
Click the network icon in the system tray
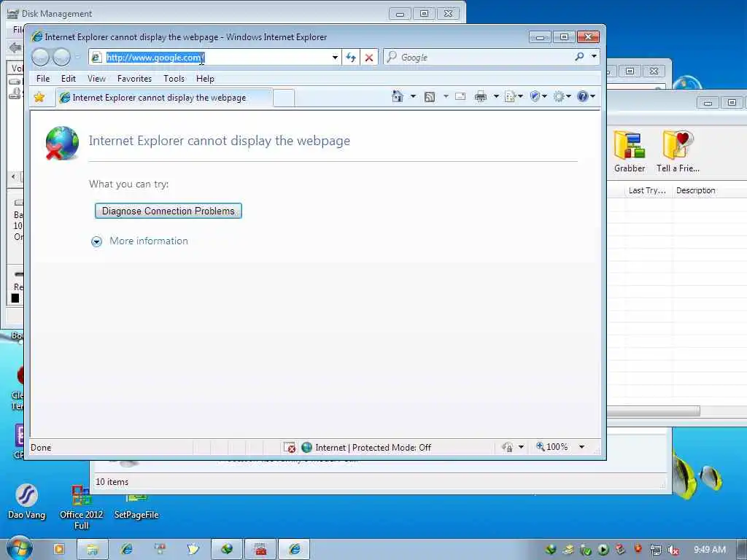pyautogui.click(x=656, y=550)
